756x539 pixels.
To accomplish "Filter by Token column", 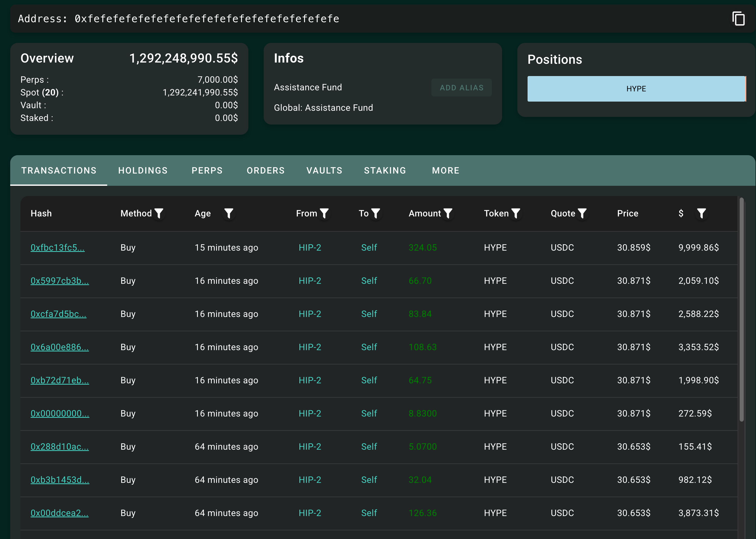I will point(516,213).
